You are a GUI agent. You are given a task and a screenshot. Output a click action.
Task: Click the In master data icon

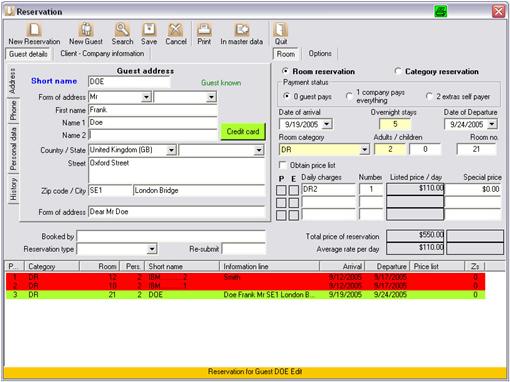[241, 30]
